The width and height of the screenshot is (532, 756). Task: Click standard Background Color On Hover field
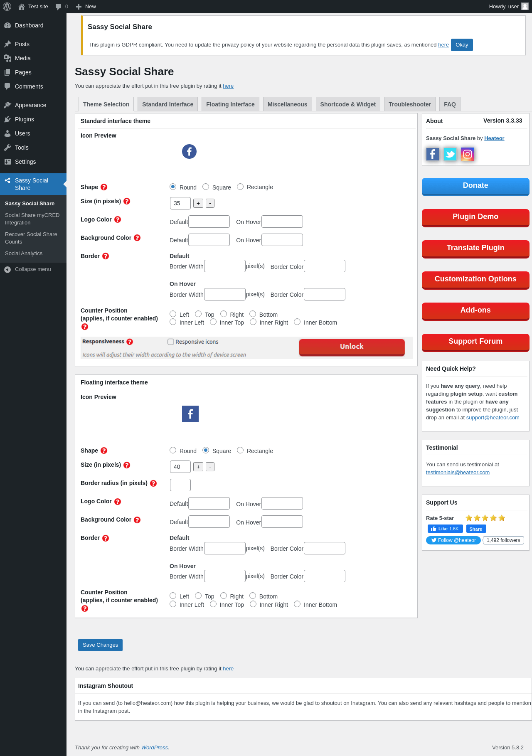(x=282, y=240)
